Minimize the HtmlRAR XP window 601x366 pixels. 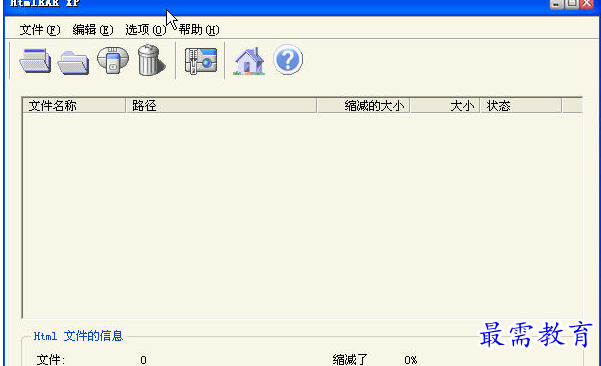556,4
